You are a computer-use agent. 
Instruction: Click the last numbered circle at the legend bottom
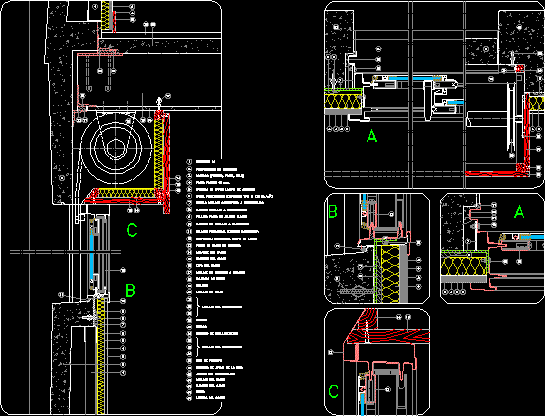pos(189,397)
